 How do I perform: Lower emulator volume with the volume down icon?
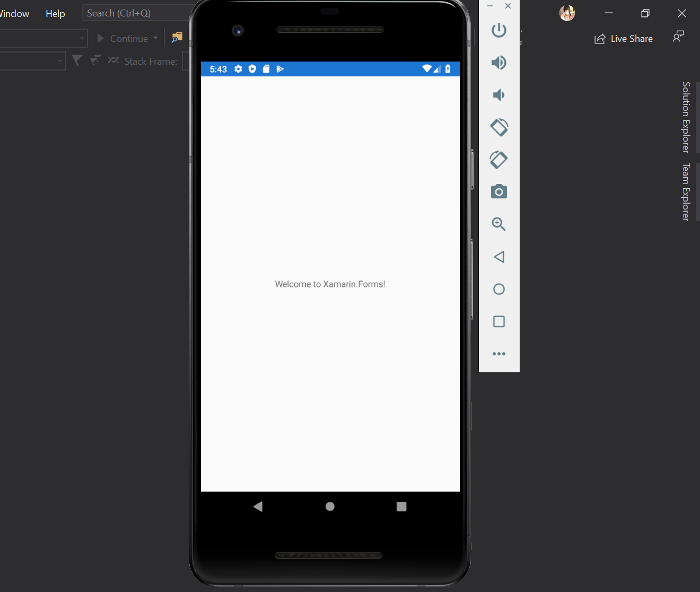pos(499,95)
